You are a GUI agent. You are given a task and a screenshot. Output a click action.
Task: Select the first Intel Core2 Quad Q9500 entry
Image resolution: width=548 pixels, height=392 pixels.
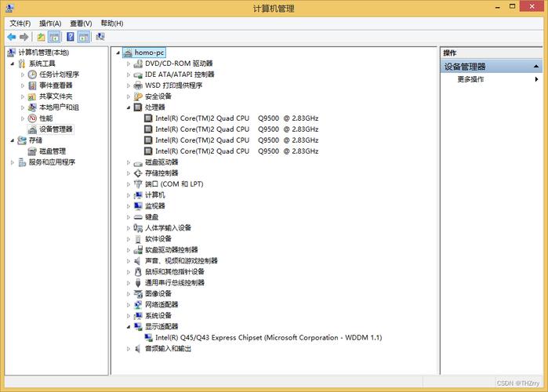(x=237, y=118)
